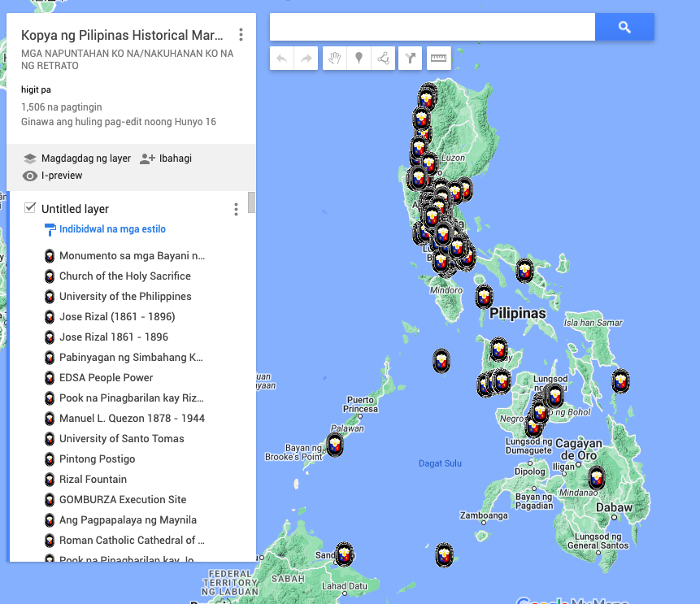Click the paint roller style icon
The height and width of the screenshot is (604, 700).
click(50, 229)
